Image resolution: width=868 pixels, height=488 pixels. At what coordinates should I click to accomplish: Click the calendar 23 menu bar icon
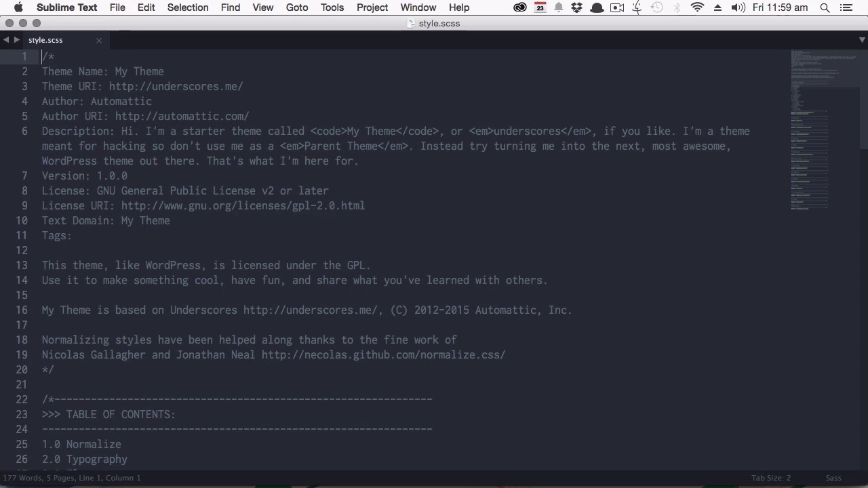(x=540, y=7)
